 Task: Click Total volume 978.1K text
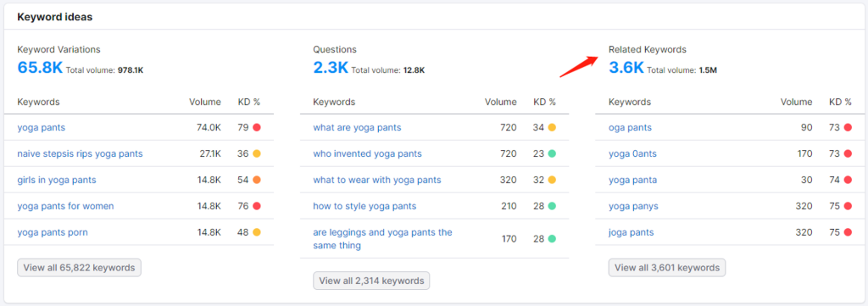pos(104,70)
